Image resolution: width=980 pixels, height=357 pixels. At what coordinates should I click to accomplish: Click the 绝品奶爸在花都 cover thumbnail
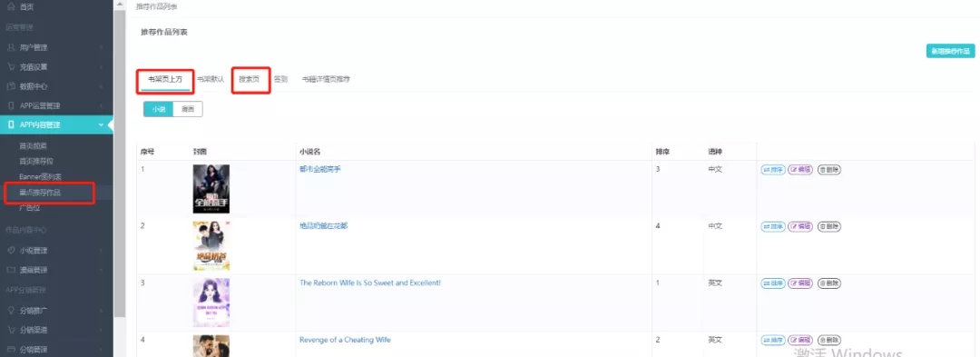[211, 245]
